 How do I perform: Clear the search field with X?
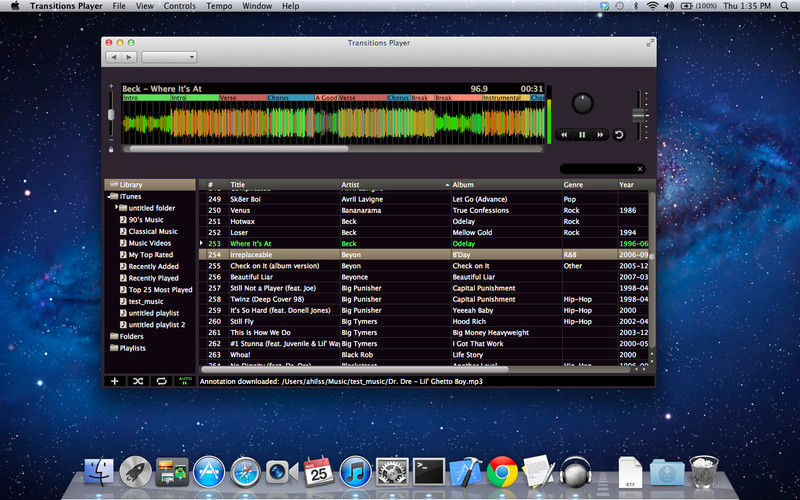640,169
